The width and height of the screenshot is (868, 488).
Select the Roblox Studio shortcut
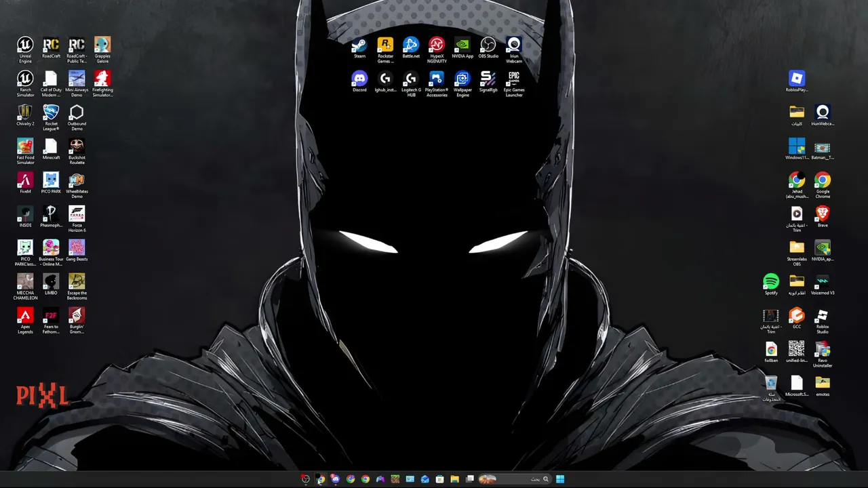click(x=823, y=321)
